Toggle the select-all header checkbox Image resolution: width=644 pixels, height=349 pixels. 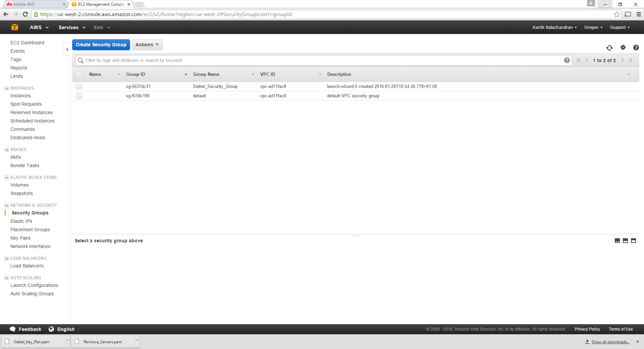(x=79, y=74)
